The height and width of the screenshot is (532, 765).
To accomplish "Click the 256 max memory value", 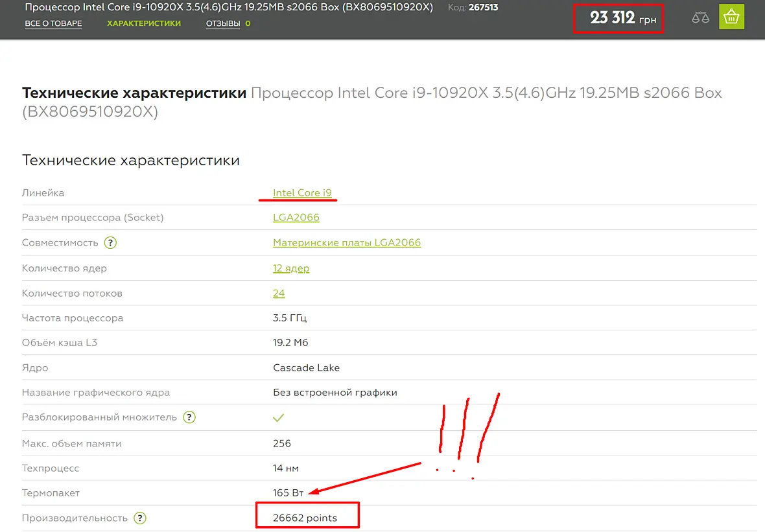I will tap(281, 443).
